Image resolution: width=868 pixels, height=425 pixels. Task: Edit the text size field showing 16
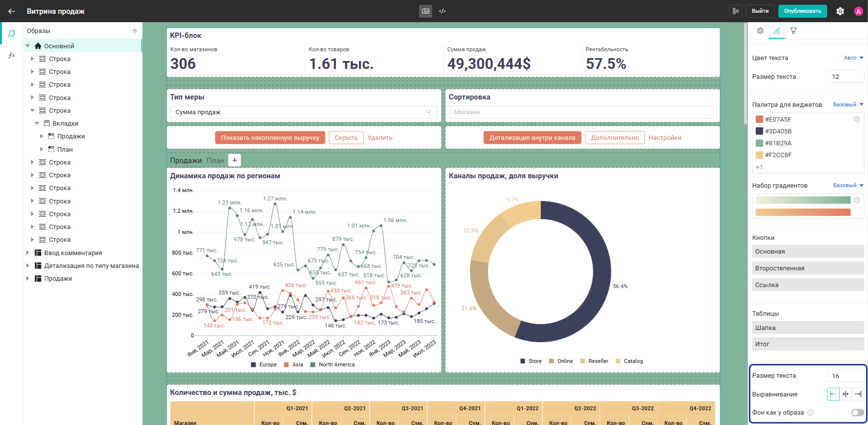[x=845, y=376]
